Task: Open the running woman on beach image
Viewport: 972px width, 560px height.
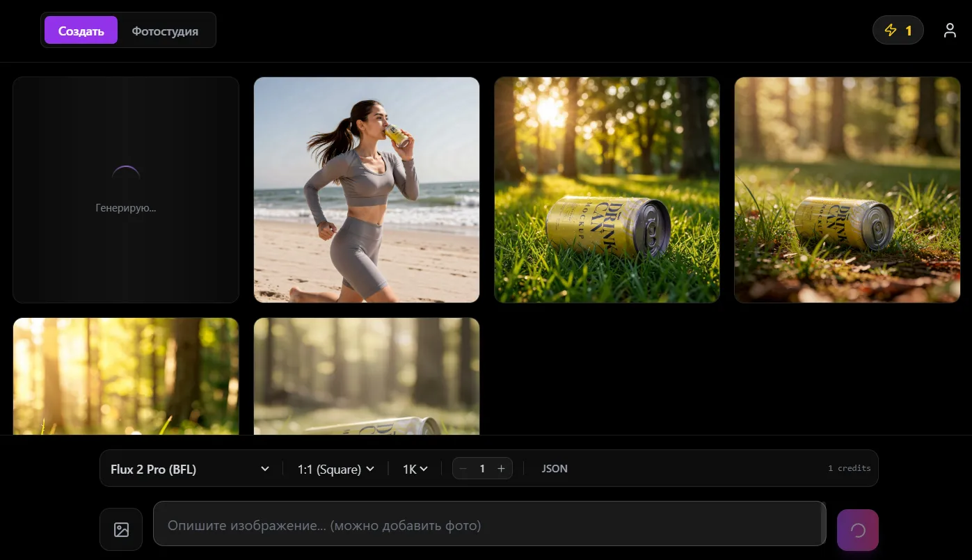Action: click(x=367, y=190)
